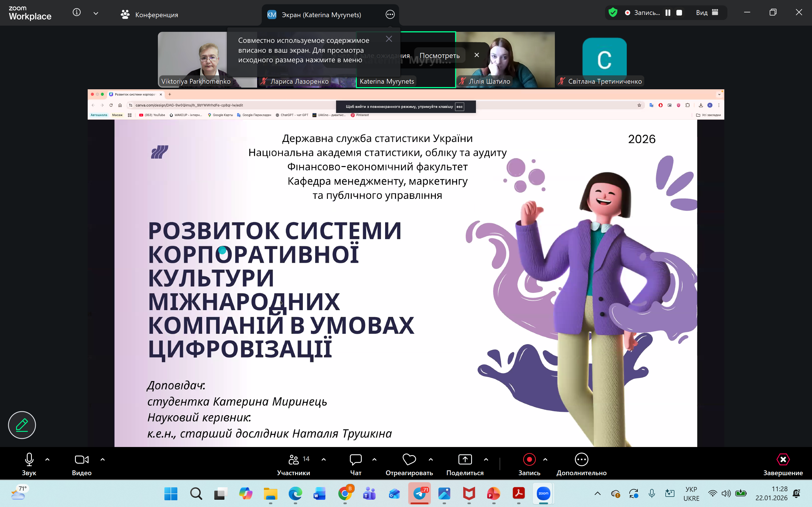Click the Посмотреть button
Image resolution: width=812 pixels, height=507 pixels.
[x=439, y=56]
